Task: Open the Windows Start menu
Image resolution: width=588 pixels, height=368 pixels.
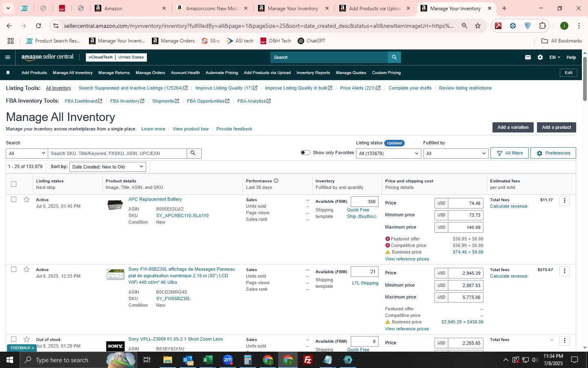Action: pyautogui.click(x=10, y=360)
